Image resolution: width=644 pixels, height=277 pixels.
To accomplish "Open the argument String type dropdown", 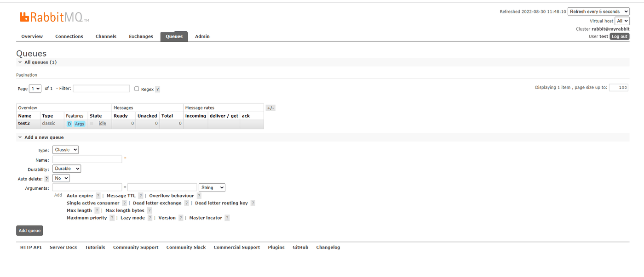I will click(x=212, y=187).
